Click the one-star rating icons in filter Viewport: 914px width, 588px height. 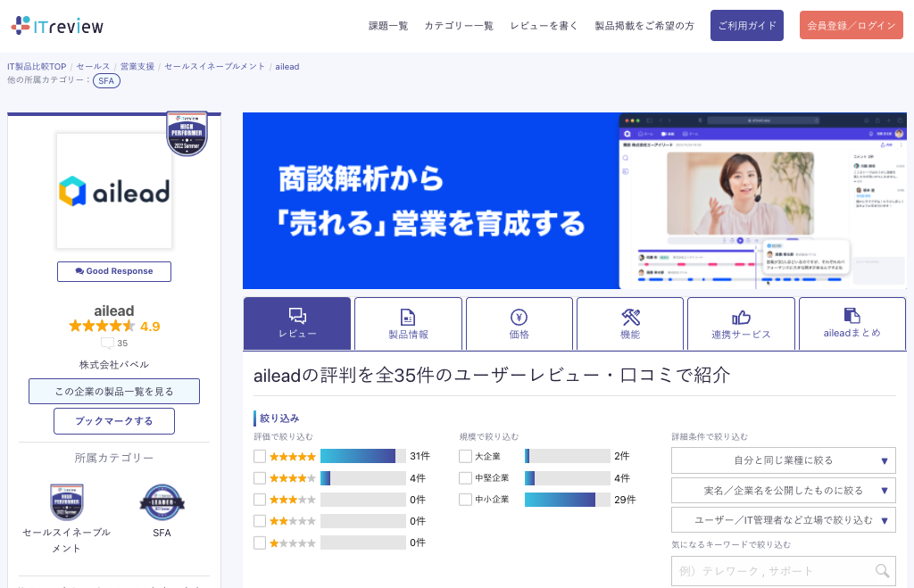click(293, 543)
